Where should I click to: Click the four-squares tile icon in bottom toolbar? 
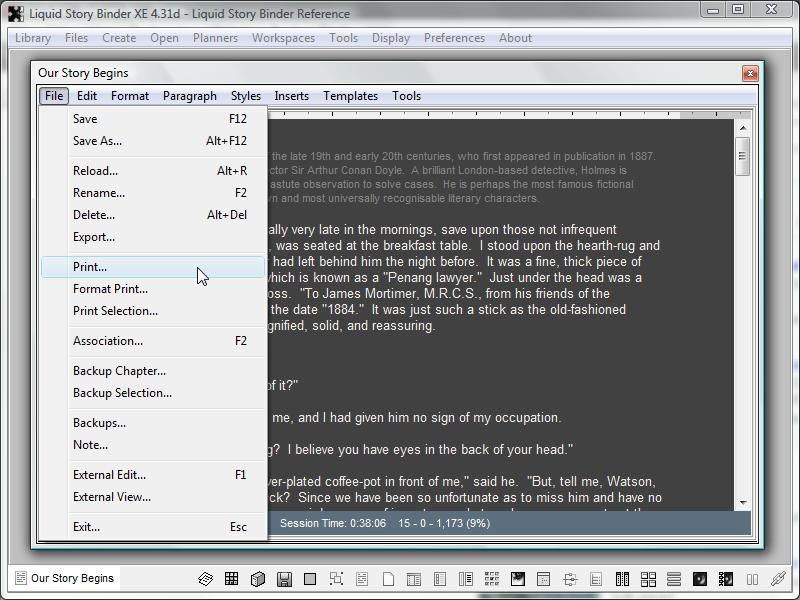[648, 579]
